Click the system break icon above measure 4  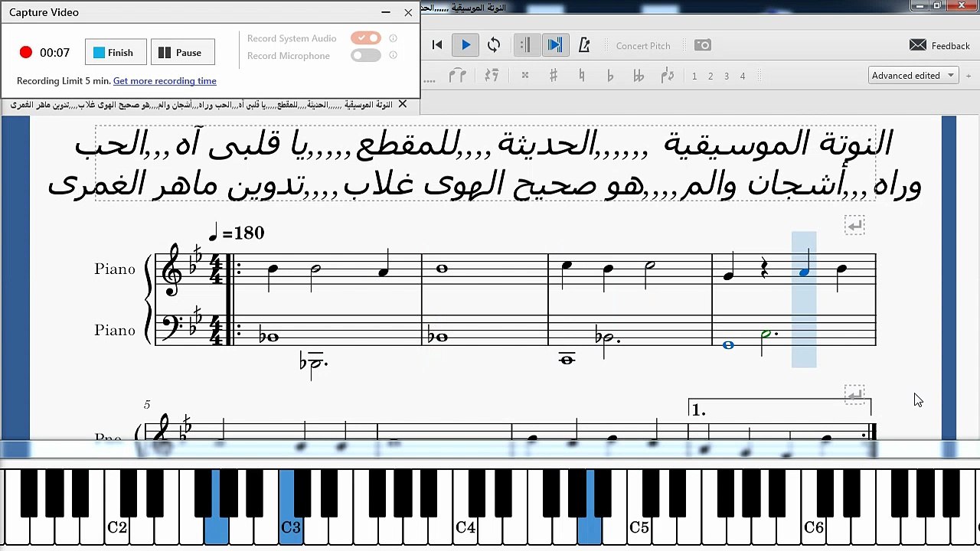coord(854,225)
